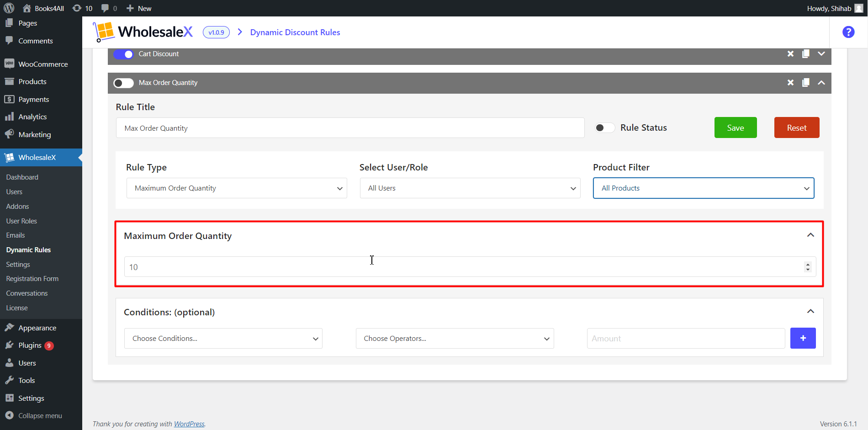Image resolution: width=868 pixels, height=430 pixels.
Task: Go to WholesaleX Dashboard
Action: point(22,177)
